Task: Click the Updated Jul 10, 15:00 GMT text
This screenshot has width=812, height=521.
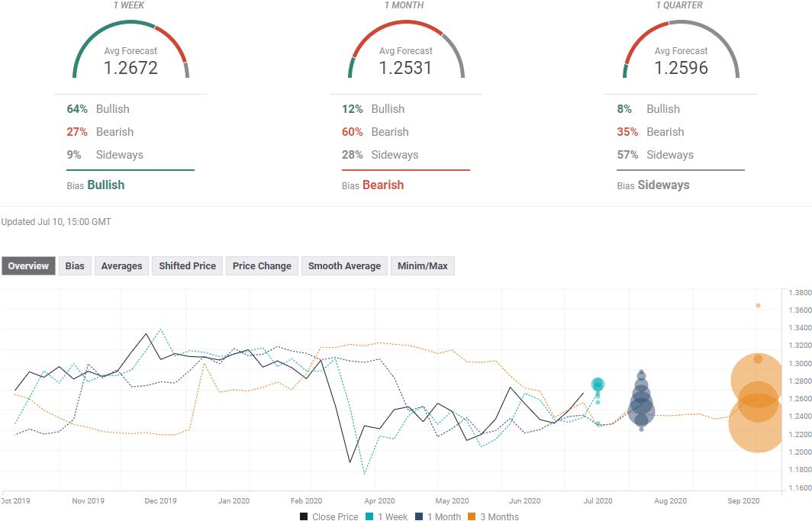Action: coord(56,222)
